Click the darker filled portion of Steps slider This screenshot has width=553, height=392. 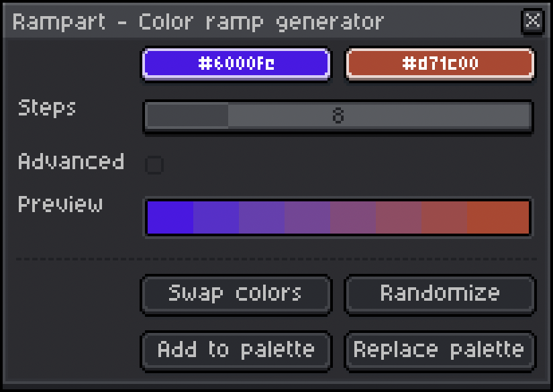[x=187, y=115]
